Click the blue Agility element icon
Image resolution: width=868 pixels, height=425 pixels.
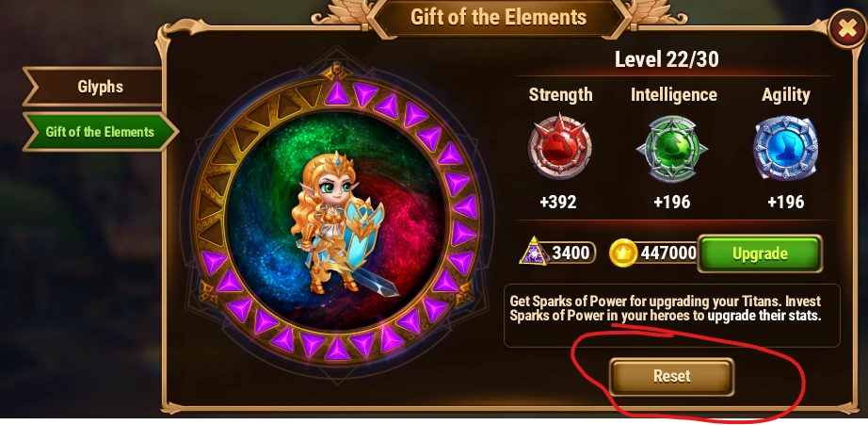(785, 148)
